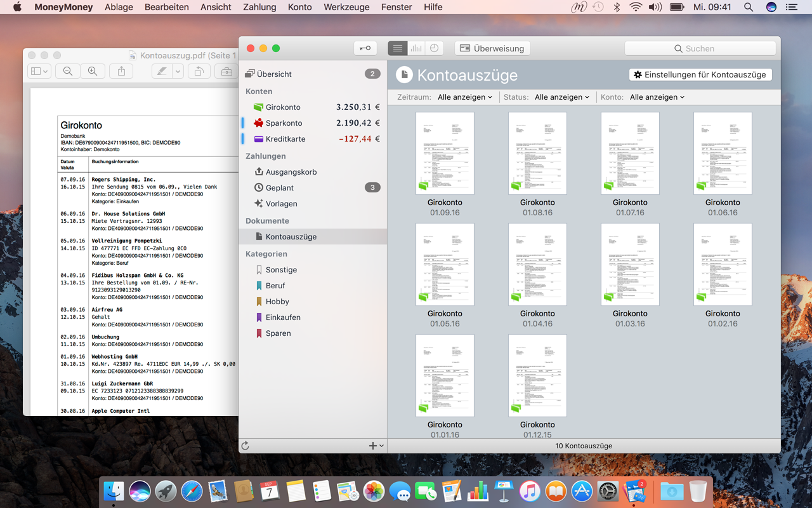Click the MoneyMoney status icon in menu bar
The height and width of the screenshot is (508, 812).
tap(579, 7)
